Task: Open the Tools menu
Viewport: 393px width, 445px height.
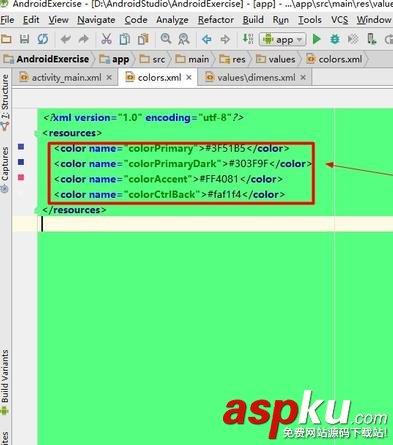Action: [310, 20]
